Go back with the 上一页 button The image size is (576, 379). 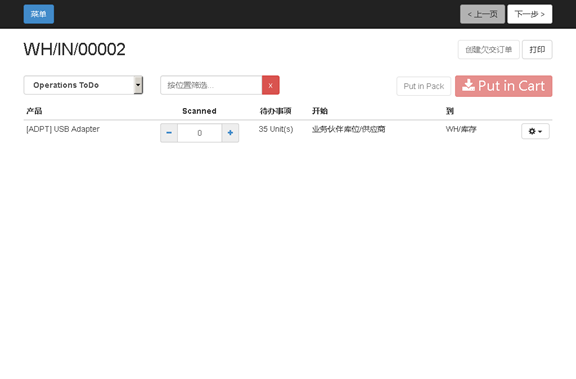click(x=482, y=14)
